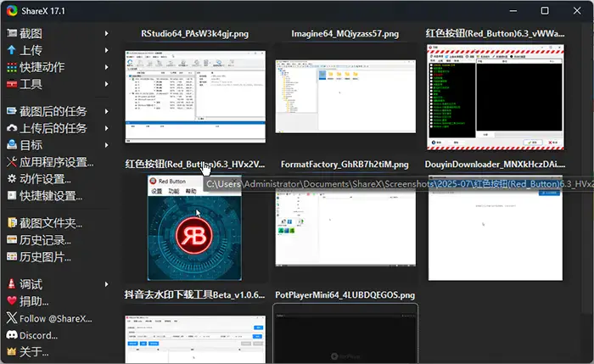The height and width of the screenshot is (364, 594).
Task: Click the ShareX logo in title bar
Action: click(x=12, y=10)
